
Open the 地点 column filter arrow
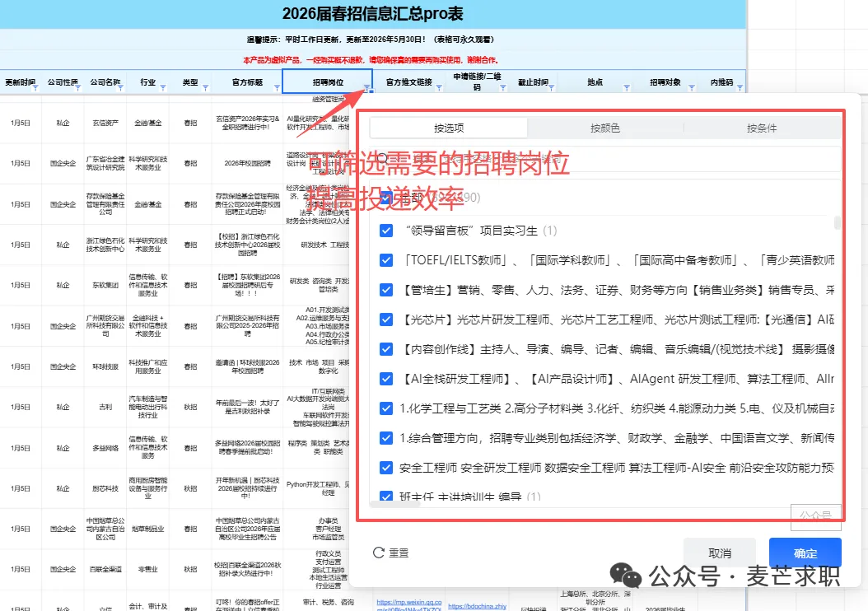627,88
